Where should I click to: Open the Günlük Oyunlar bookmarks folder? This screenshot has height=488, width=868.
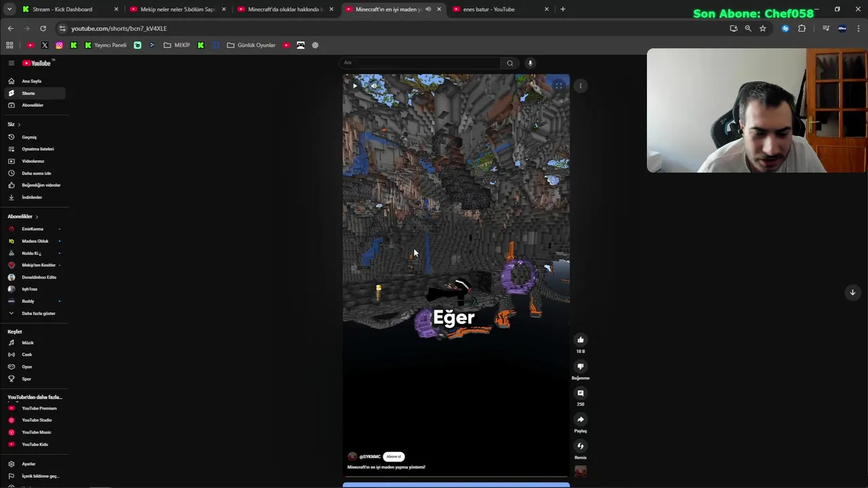pyautogui.click(x=251, y=45)
